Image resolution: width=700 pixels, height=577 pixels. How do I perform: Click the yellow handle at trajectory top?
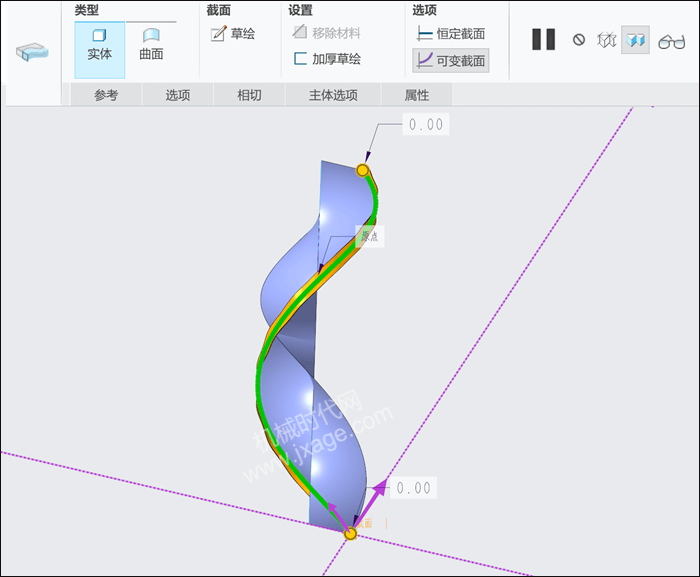pyautogui.click(x=362, y=170)
